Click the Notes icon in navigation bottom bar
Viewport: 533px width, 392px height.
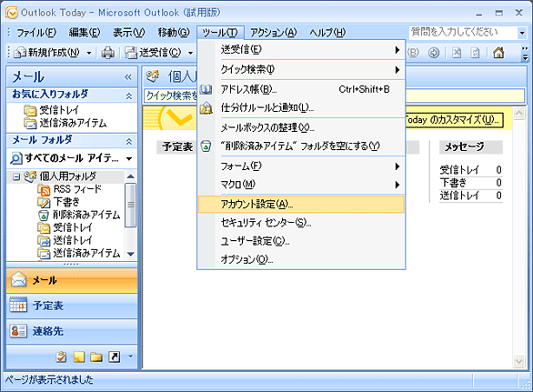point(79,357)
